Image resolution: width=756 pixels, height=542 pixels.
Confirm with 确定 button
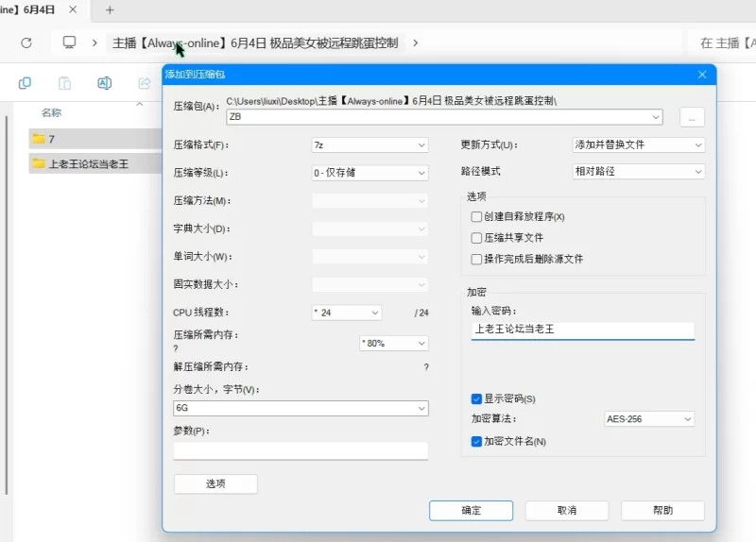[471, 510]
